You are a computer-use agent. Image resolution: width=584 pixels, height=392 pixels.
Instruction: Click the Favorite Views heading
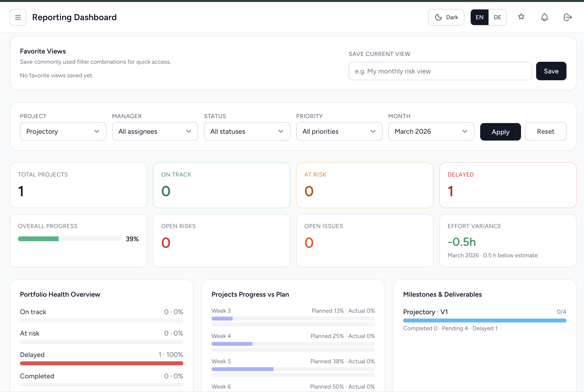click(x=43, y=51)
